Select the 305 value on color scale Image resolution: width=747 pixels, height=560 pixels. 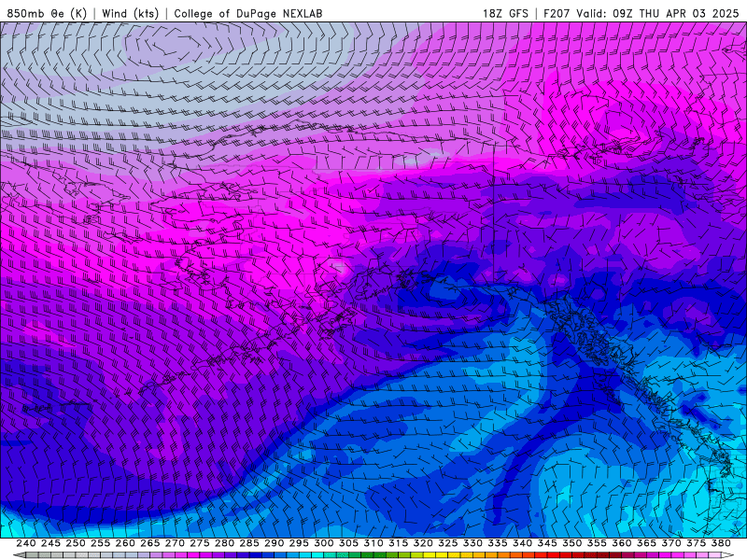pos(348,543)
